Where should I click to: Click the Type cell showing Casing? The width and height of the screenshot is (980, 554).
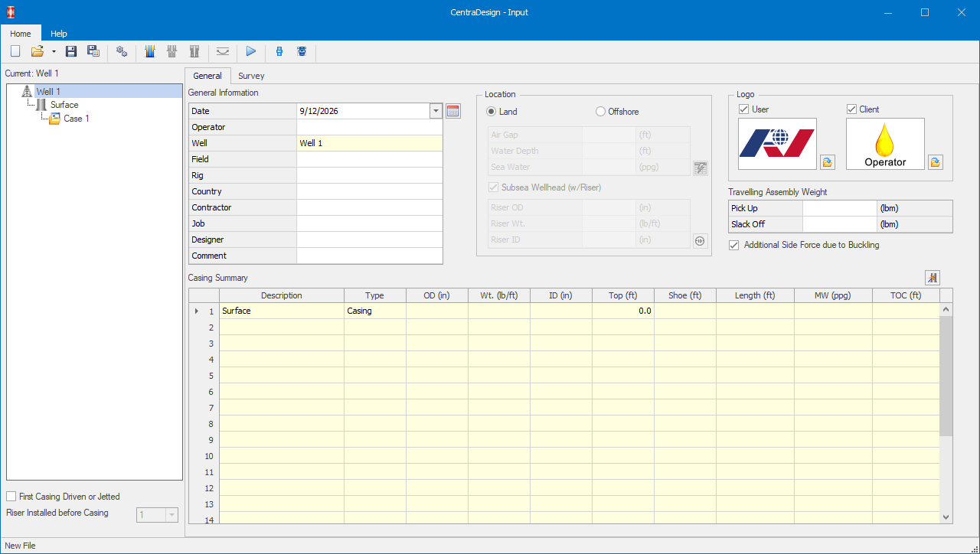(x=375, y=311)
